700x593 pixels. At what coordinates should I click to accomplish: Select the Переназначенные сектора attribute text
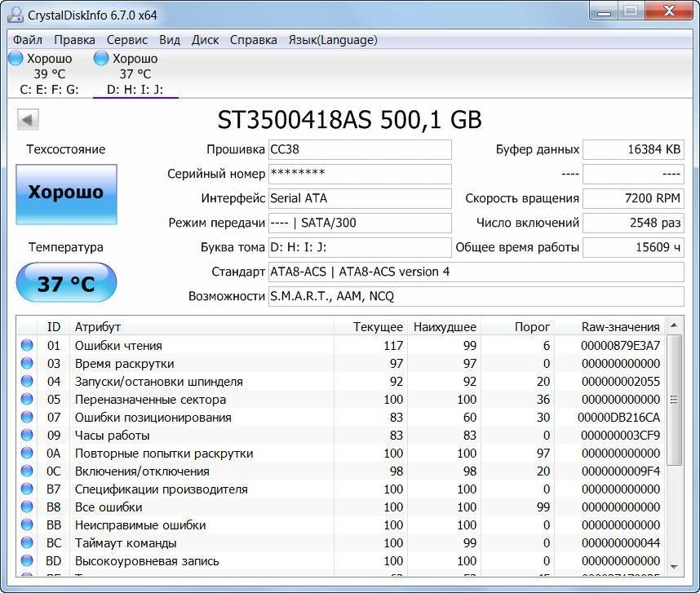[150, 400]
